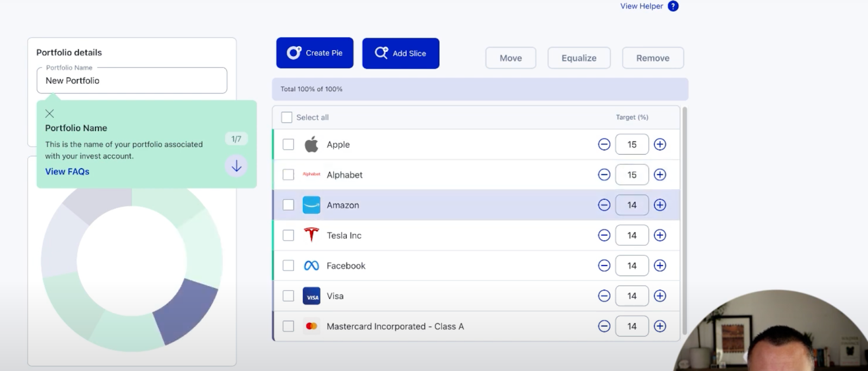
Task: Edit the Amazon target value field
Action: [632, 205]
